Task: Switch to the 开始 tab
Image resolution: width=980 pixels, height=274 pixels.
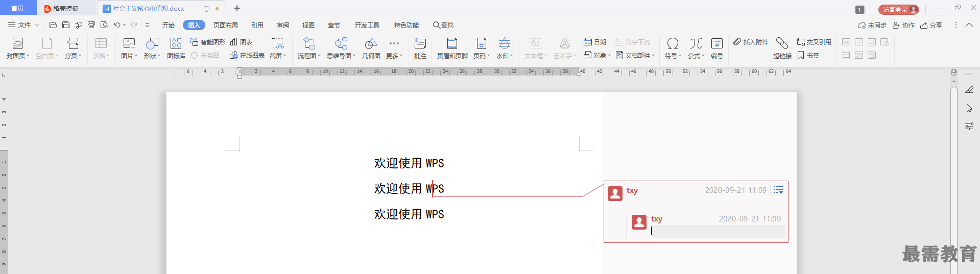Action: (x=169, y=25)
